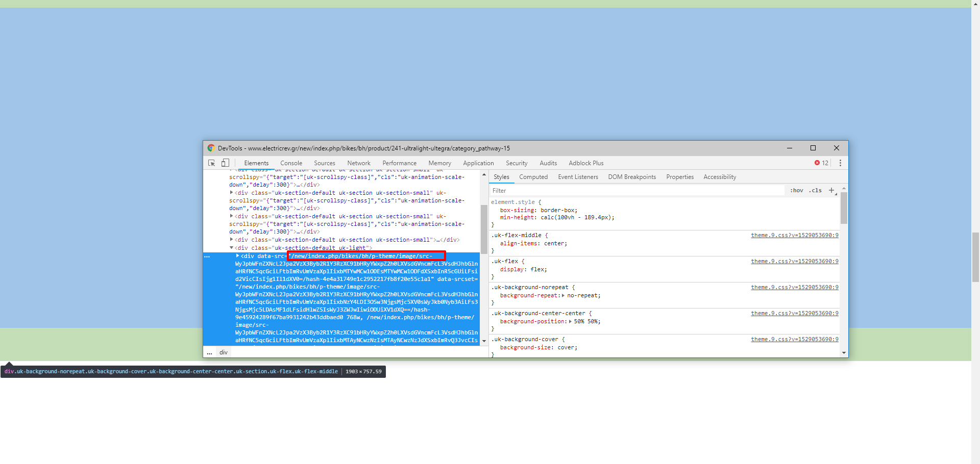Viewport: 980px width, 464px height.
Task: Open the DevTools three-dot customize menu
Action: point(840,163)
